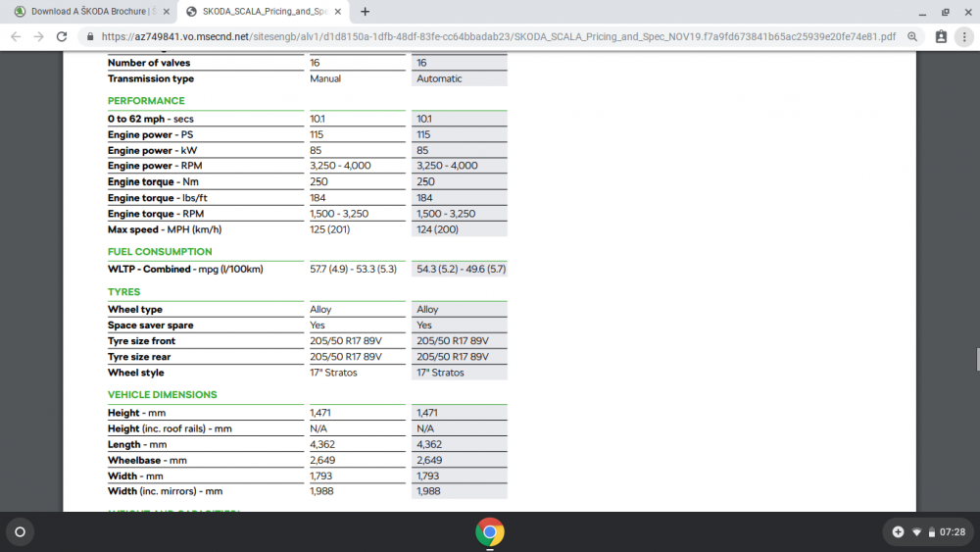
Task: Click the 125 (201) max speed value
Action: pos(329,229)
